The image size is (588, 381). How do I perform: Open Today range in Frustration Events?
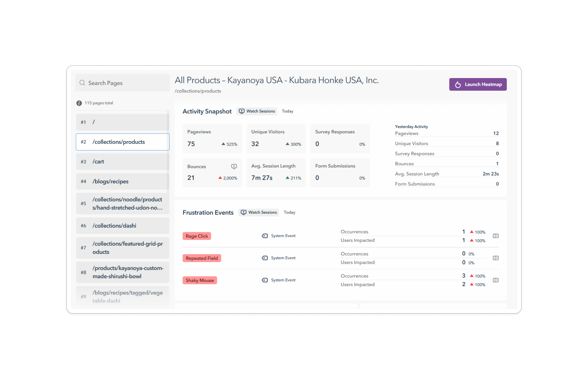[290, 212]
